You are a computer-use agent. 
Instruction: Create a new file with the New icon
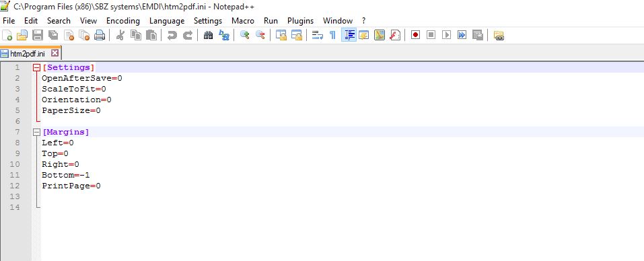tap(7, 35)
